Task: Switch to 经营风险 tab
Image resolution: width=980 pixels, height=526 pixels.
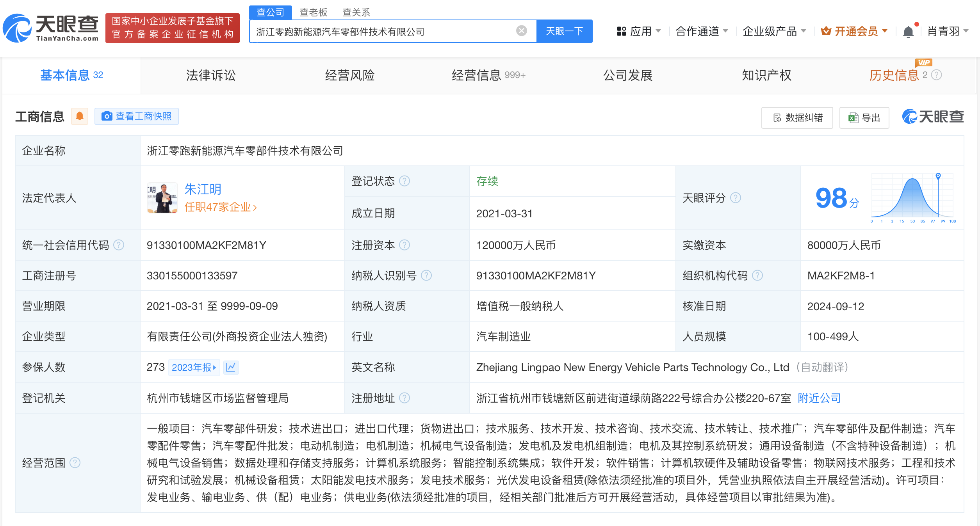Action: pyautogui.click(x=350, y=75)
